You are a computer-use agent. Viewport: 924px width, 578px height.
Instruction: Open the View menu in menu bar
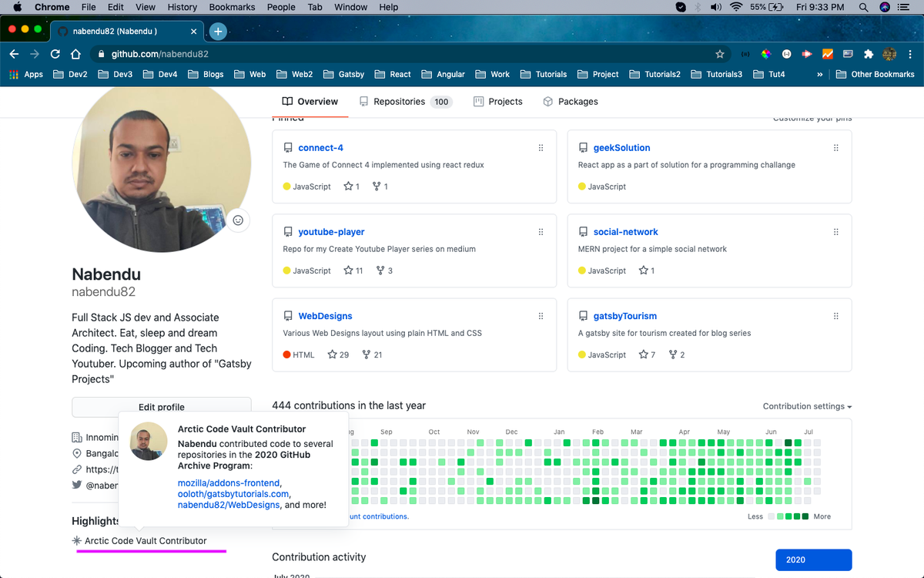(145, 7)
